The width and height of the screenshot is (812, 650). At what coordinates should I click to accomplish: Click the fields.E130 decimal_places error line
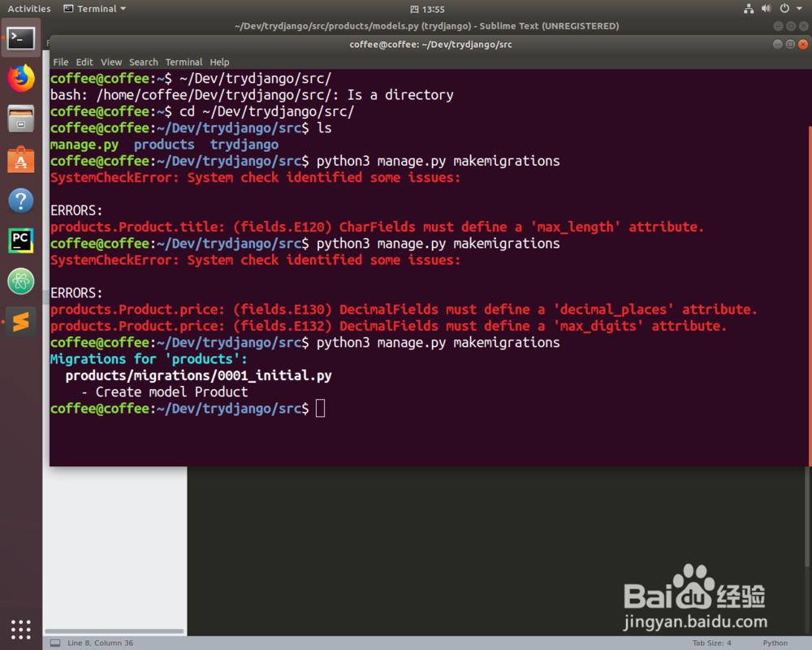point(404,310)
